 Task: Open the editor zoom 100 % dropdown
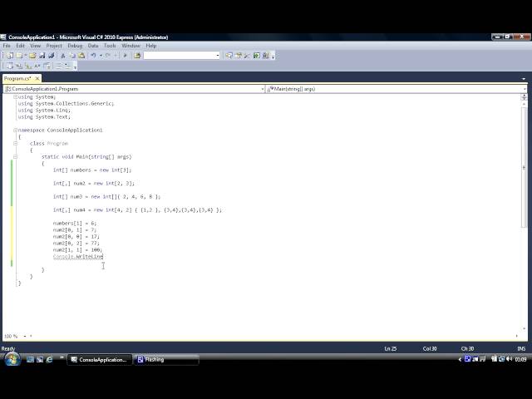coord(24,336)
